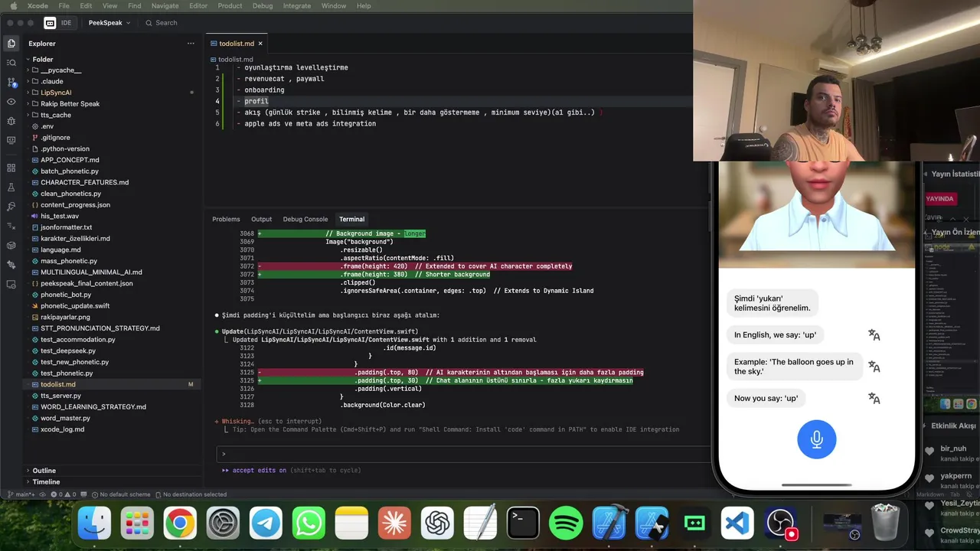
Task: Click the IDE button in title bar
Action: [59, 23]
